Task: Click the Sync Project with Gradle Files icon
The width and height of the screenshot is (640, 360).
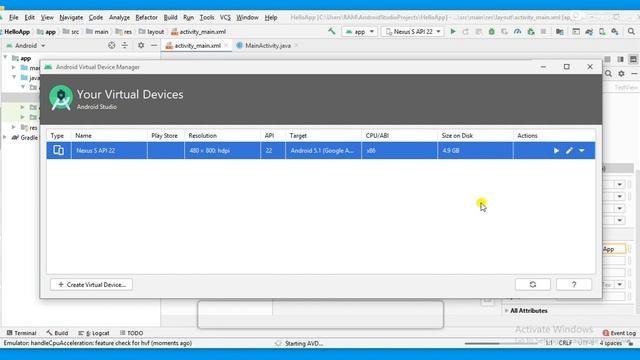Action: click(589, 31)
